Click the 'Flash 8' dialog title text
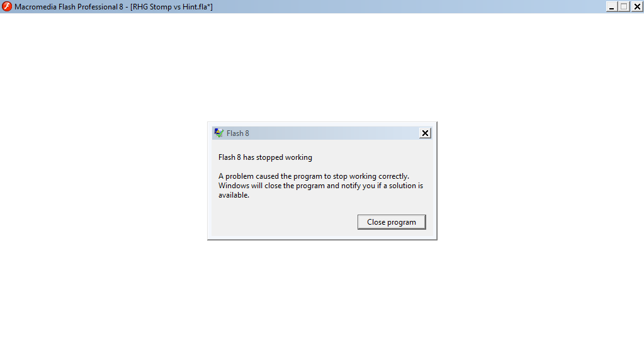 [x=238, y=133]
